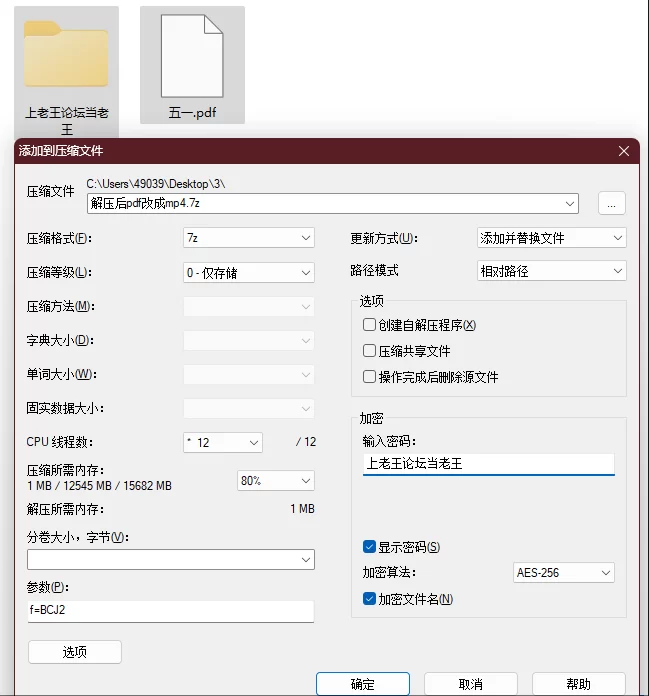Screen dimensions: 649x696
Task: Uncheck 加密文件名 checkbox
Action: (x=369, y=599)
